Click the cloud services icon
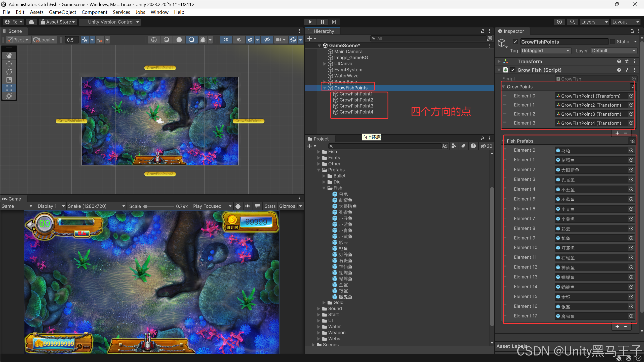644x362 pixels. (x=31, y=22)
